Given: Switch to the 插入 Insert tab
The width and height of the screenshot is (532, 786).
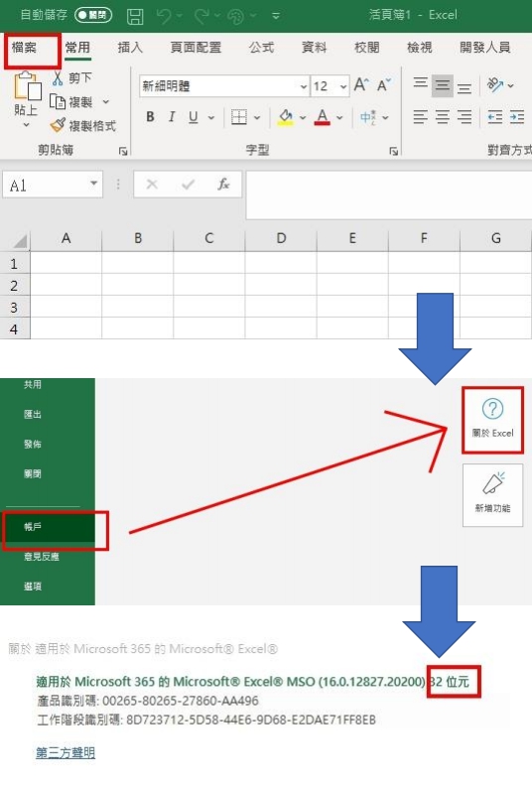Looking at the screenshot, I should 130,48.
